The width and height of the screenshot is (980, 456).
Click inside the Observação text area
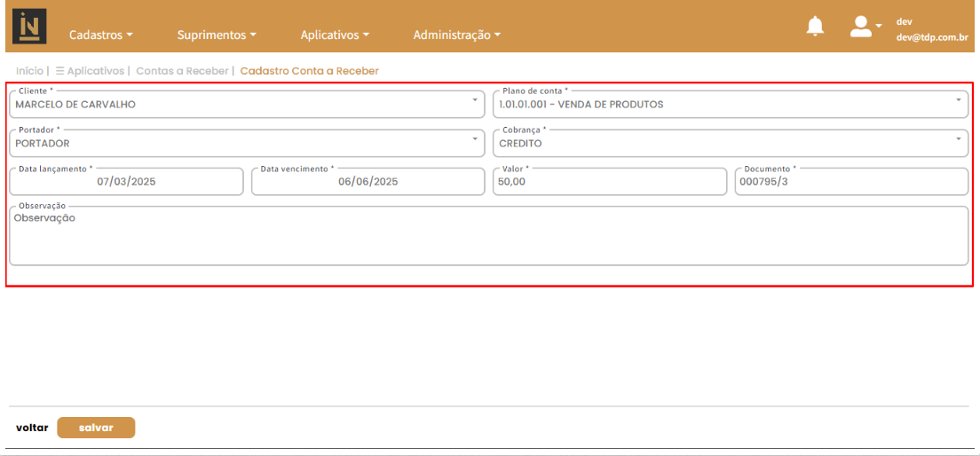(x=488, y=238)
